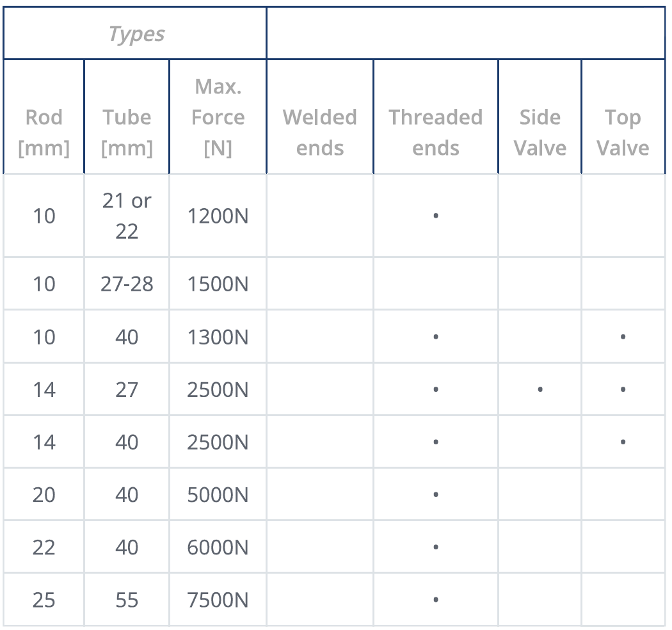The height and width of the screenshot is (630, 672).
Task: Click the "Tube [mm]" column header
Action: tap(127, 133)
